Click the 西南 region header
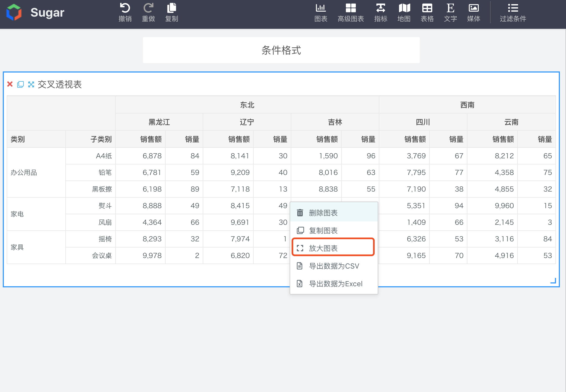This screenshot has height=392, width=566. click(x=467, y=105)
